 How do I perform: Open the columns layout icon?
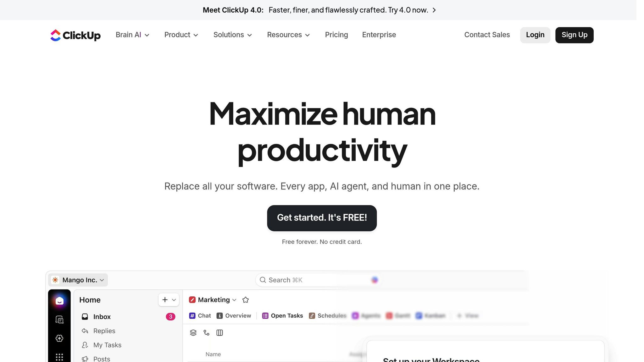[x=219, y=333]
